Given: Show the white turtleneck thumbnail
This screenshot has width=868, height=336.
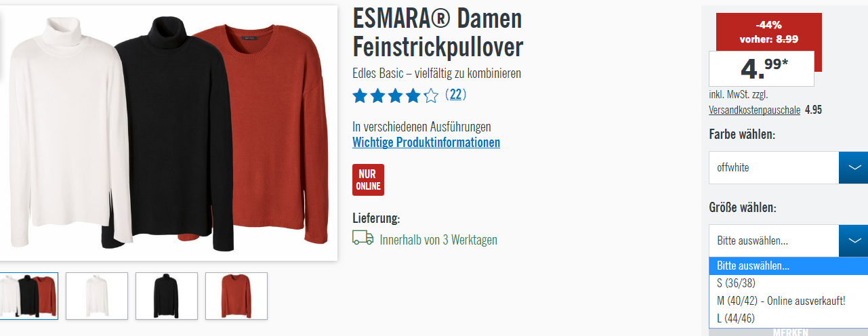Looking at the screenshot, I should (97, 296).
